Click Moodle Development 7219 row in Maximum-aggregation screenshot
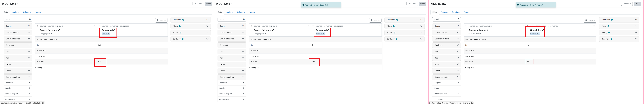 pyautogui.click(x=315, y=39)
